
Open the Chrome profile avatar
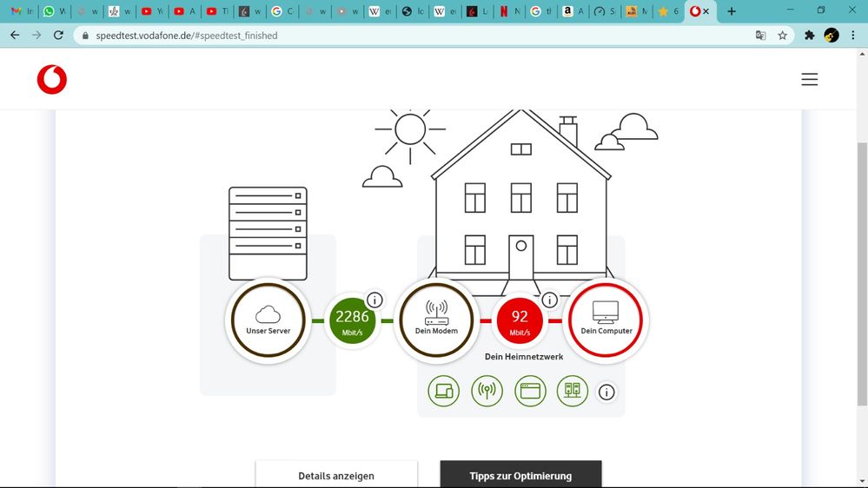[x=832, y=36]
